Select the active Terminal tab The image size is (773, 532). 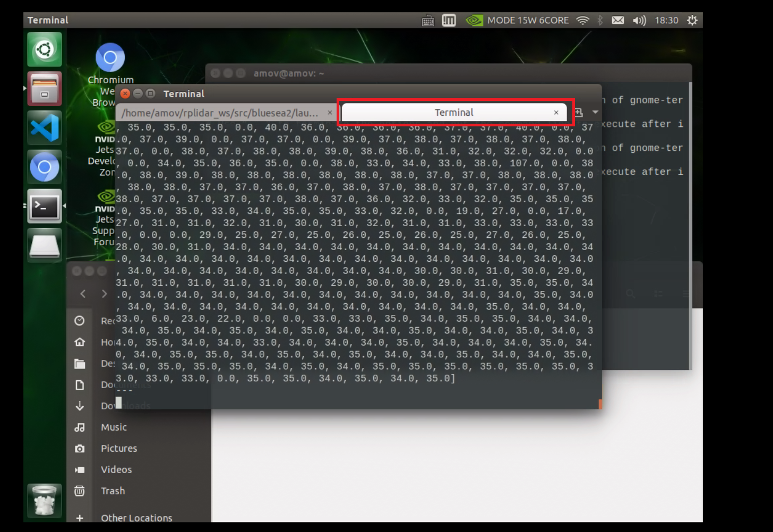coord(454,113)
